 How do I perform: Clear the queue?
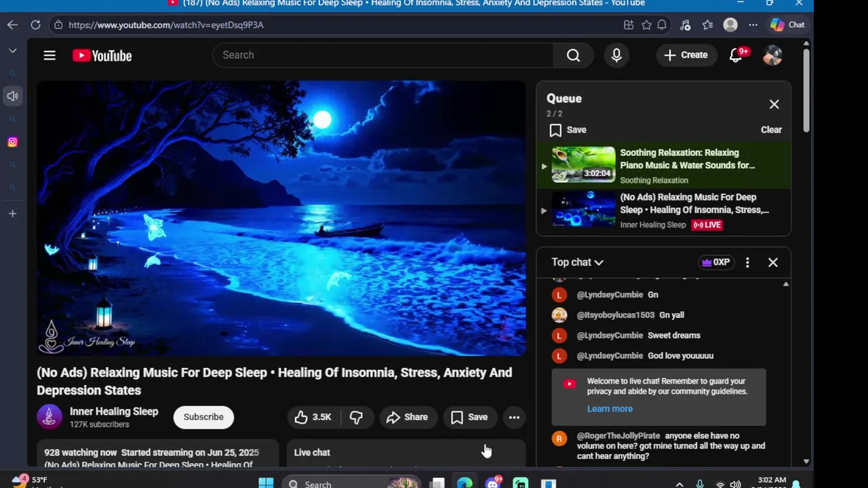(x=771, y=130)
